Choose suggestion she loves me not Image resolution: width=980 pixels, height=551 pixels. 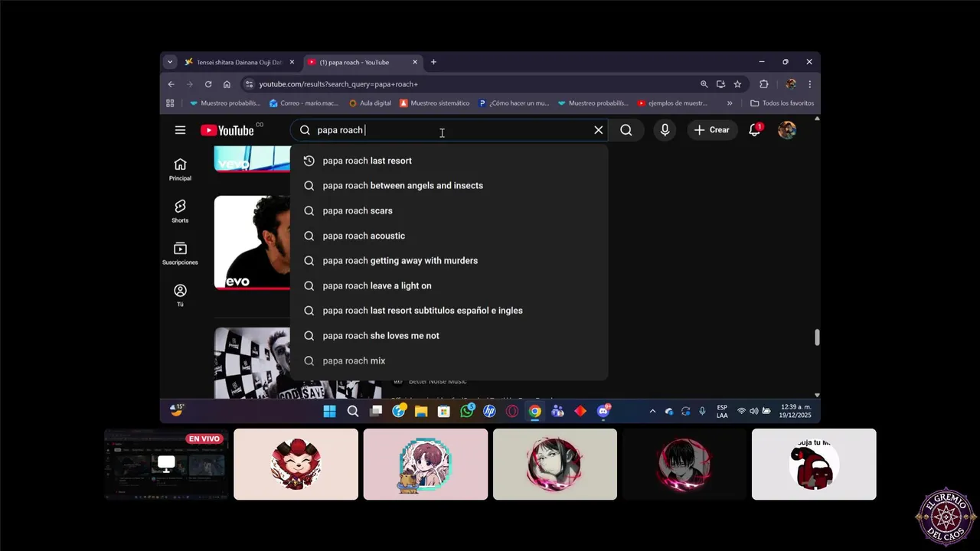coord(449,336)
